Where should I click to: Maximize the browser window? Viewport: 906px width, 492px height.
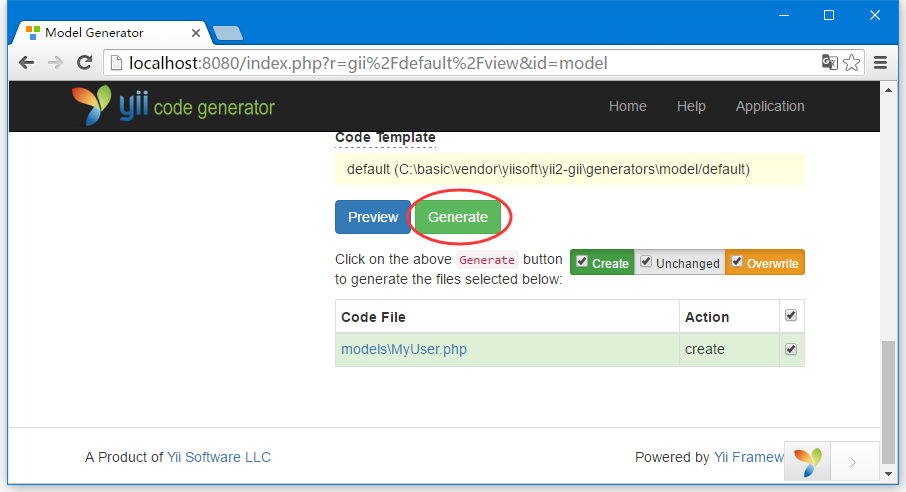(829, 16)
